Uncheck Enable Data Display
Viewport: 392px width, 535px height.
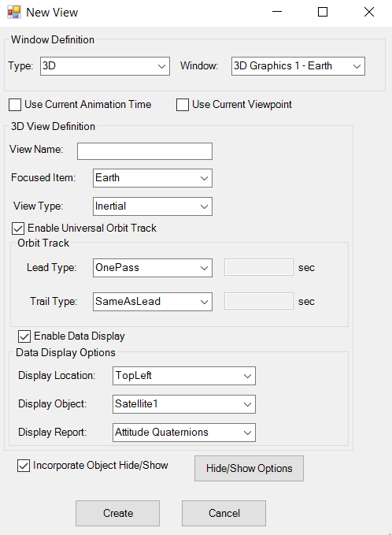[x=24, y=336]
